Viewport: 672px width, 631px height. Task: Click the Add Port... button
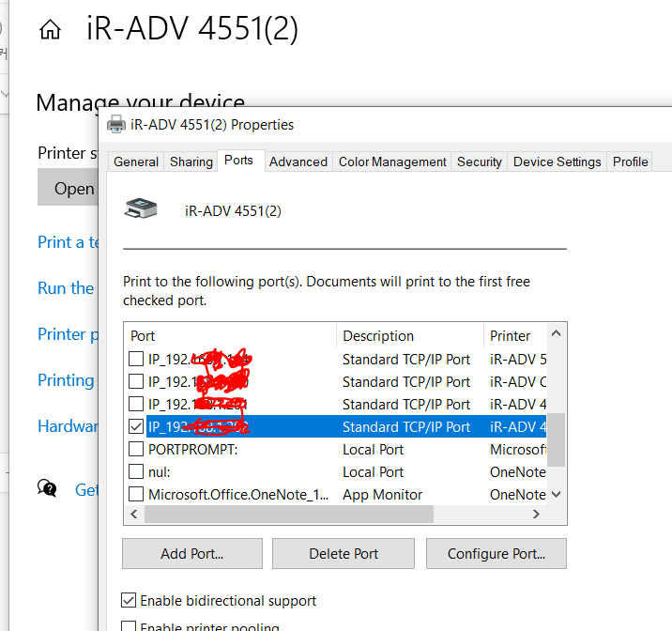pos(192,553)
